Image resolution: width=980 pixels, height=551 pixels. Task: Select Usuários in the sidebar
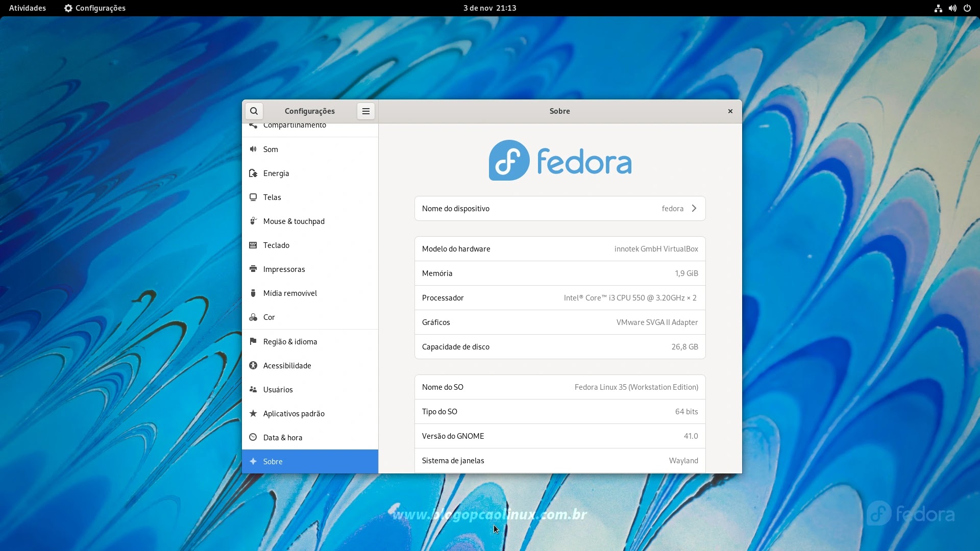coord(278,389)
